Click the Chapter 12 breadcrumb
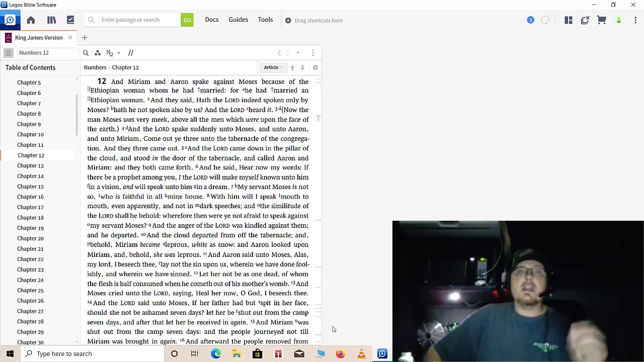Image resolution: width=644 pixels, height=362 pixels. [125, 67]
